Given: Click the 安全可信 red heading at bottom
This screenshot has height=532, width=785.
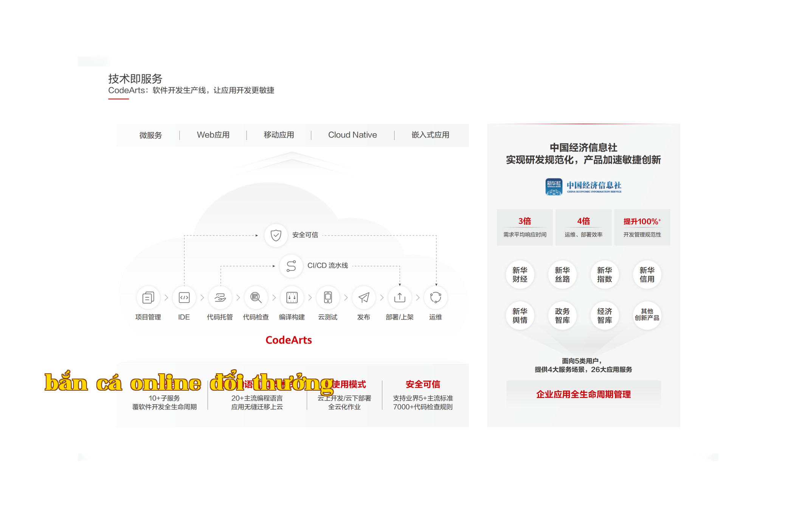Looking at the screenshot, I should click(x=423, y=384).
